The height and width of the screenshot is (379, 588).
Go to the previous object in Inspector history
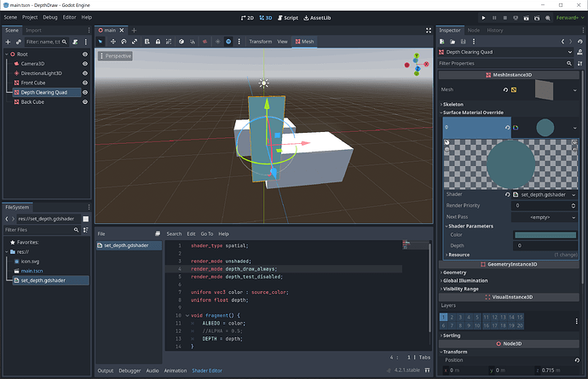click(562, 42)
